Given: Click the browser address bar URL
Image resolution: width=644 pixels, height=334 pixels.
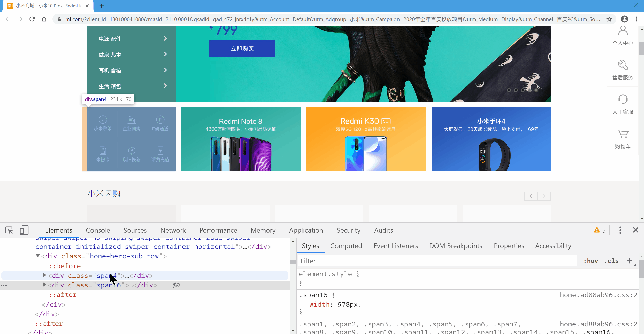Looking at the screenshot, I should [332, 19].
